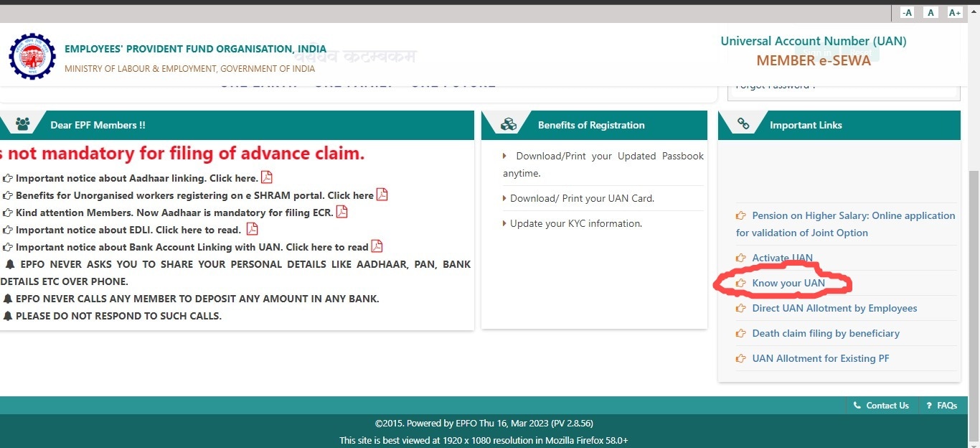Click the 'MEMBER e-SEWA' header text
Image resolution: width=980 pixels, height=448 pixels.
(814, 60)
